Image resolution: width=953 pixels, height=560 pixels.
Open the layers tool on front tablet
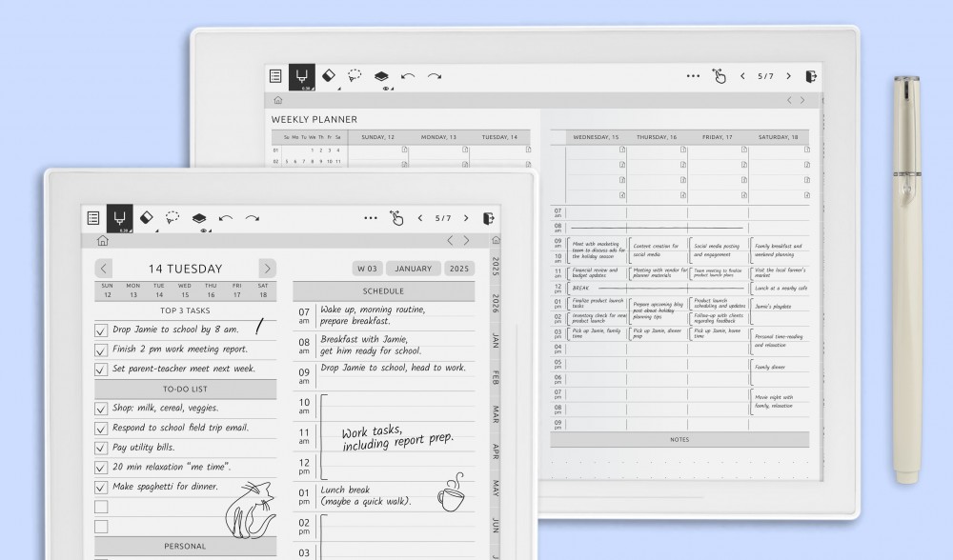199,218
